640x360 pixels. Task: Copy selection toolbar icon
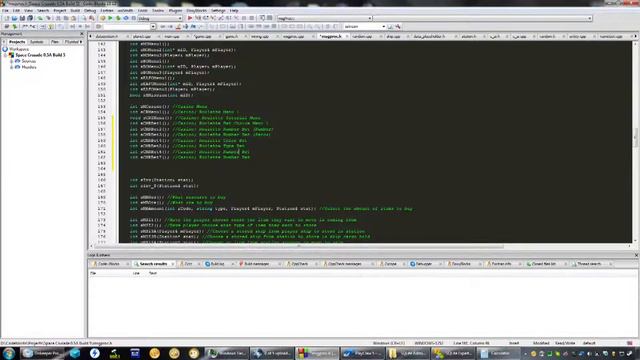pos(66,18)
